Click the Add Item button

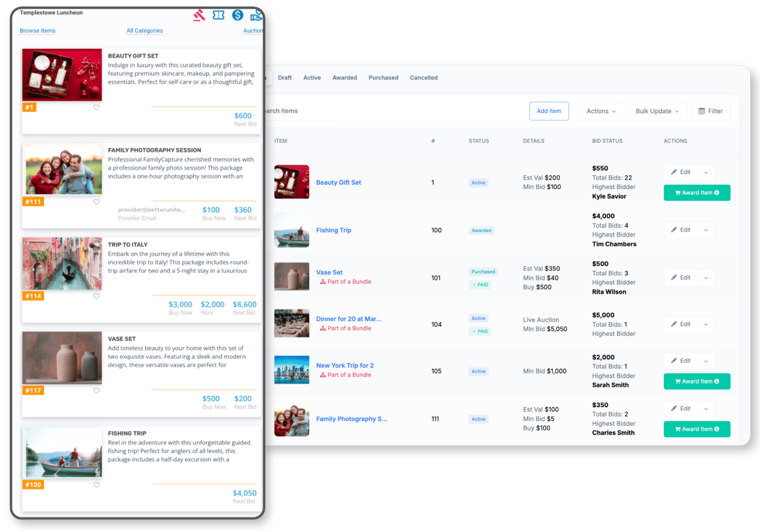coord(549,111)
